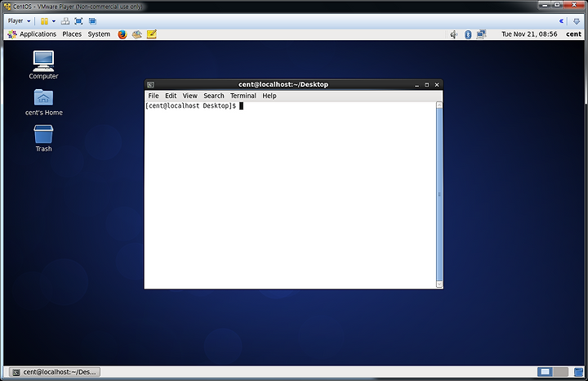Launch the mail client panel icon
Image resolution: width=588 pixels, height=381 pixels.
[137, 34]
